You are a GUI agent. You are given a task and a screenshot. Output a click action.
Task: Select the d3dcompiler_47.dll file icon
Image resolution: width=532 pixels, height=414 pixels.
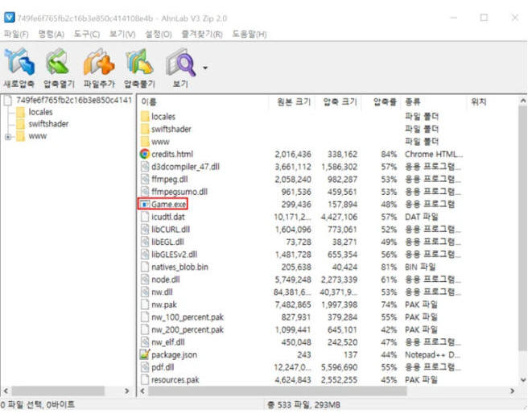point(145,167)
